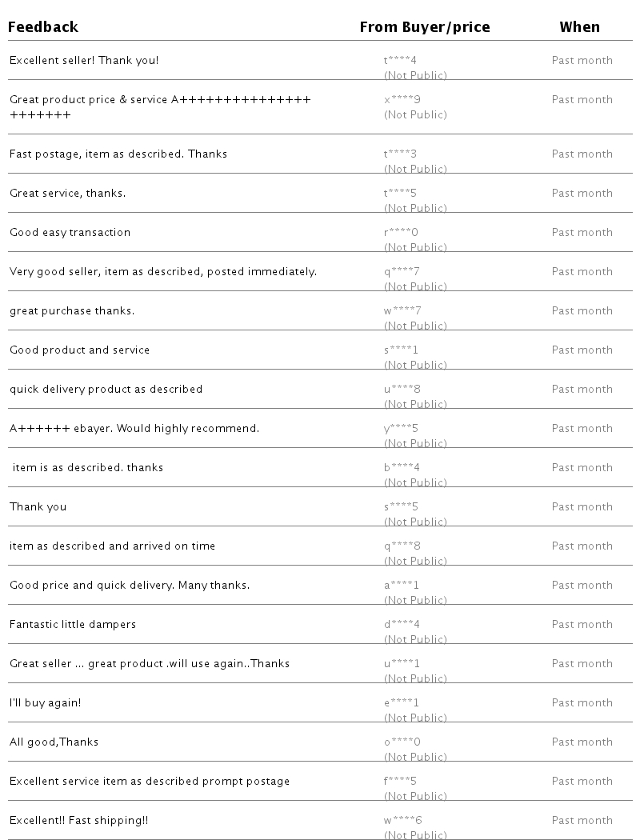Click the When column header
This screenshot has width=640, height=840.
point(579,27)
